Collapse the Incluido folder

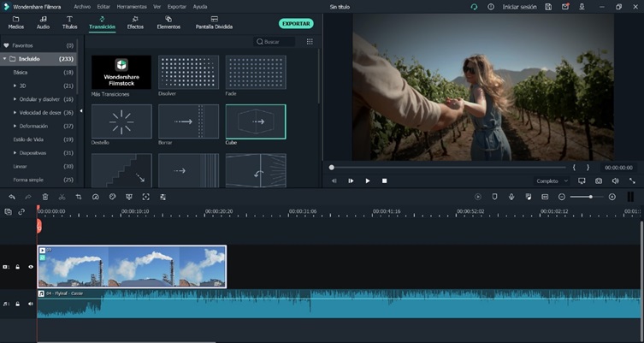tap(5, 59)
